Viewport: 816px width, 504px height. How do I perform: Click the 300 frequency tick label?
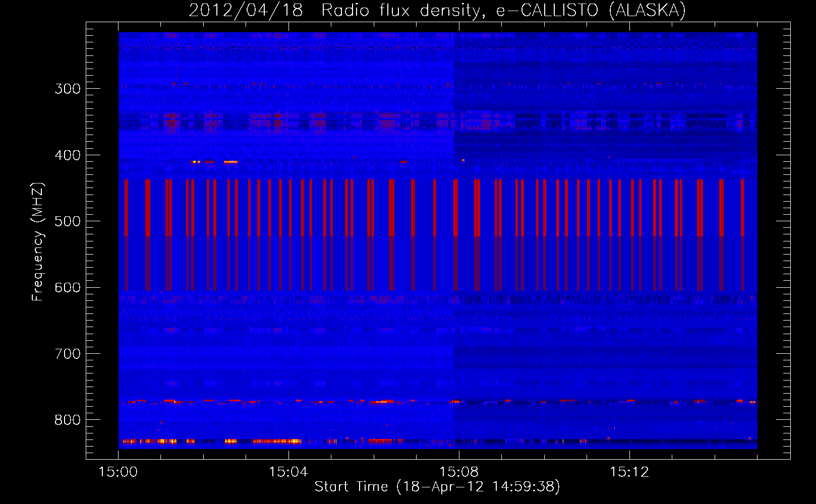pos(68,89)
